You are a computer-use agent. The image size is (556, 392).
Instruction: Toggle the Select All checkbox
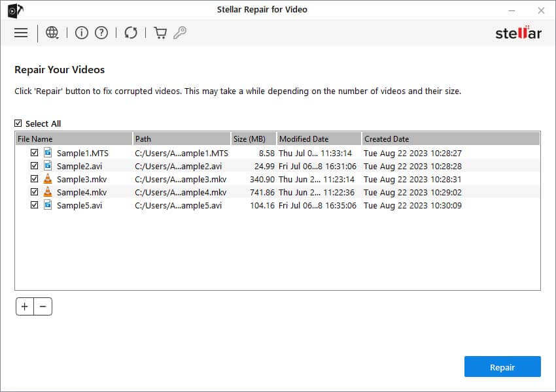tap(18, 123)
